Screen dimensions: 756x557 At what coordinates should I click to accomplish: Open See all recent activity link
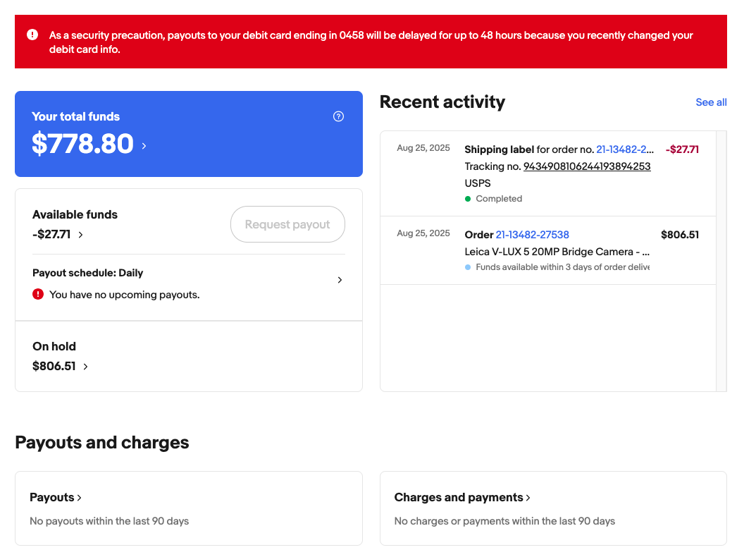[x=711, y=102]
